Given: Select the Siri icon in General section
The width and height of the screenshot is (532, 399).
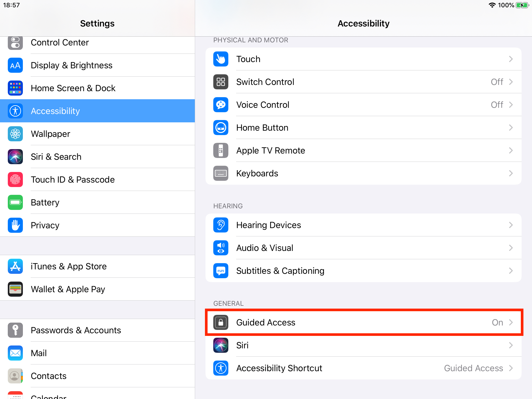Looking at the screenshot, I should point(221,345).
